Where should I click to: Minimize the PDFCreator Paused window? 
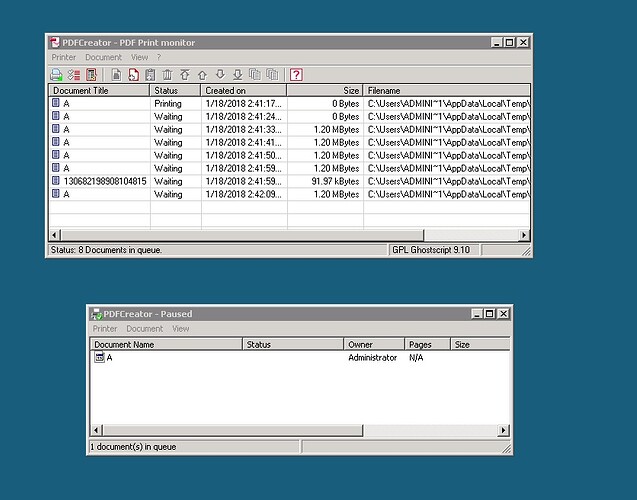(477, 314)
